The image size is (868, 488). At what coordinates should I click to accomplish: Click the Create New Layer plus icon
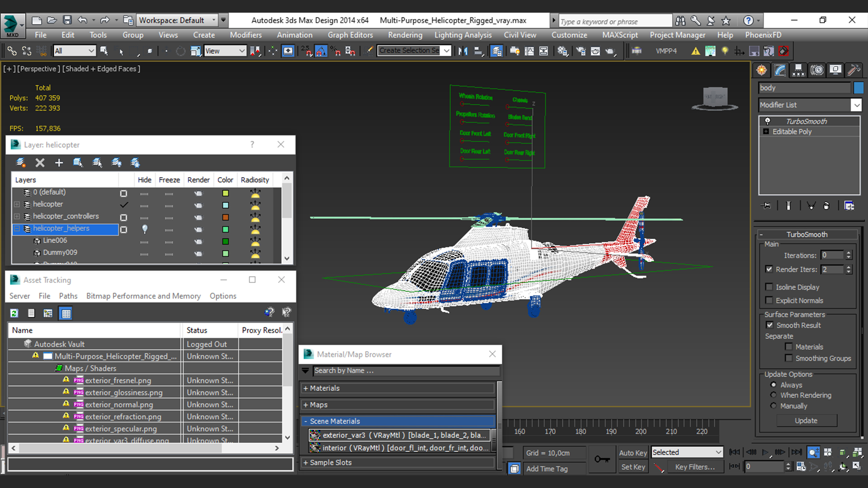(x=59, y=163)
